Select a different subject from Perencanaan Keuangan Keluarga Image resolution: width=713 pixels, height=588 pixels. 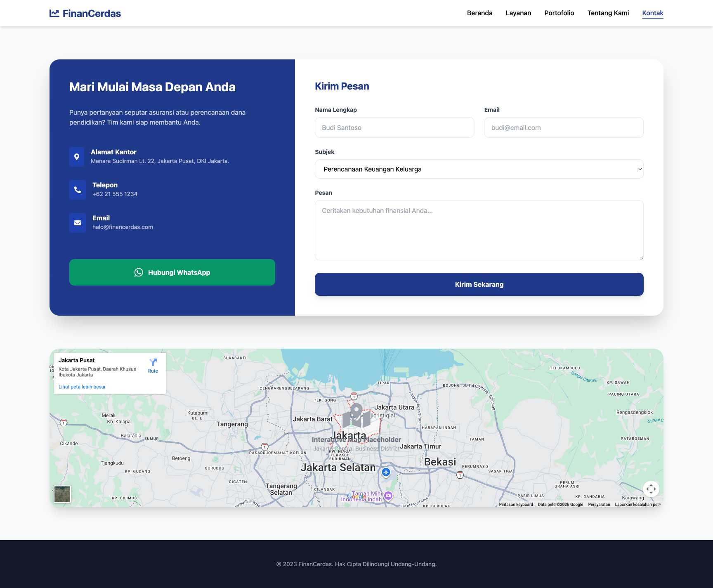coord(479,169)
